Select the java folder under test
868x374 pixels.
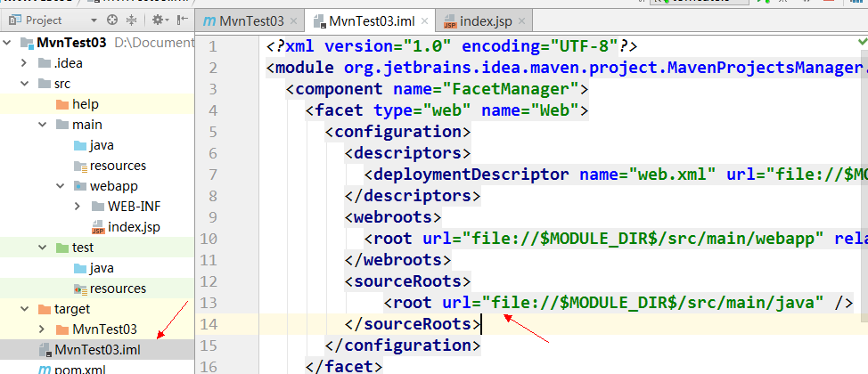(x=102, y=268)
